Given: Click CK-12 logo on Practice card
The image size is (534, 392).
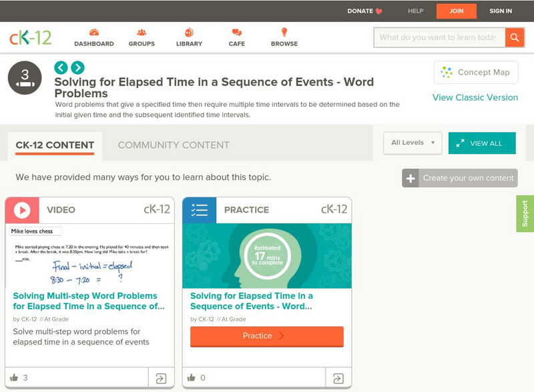Looking at the screenshot, I should pos(334,209).
